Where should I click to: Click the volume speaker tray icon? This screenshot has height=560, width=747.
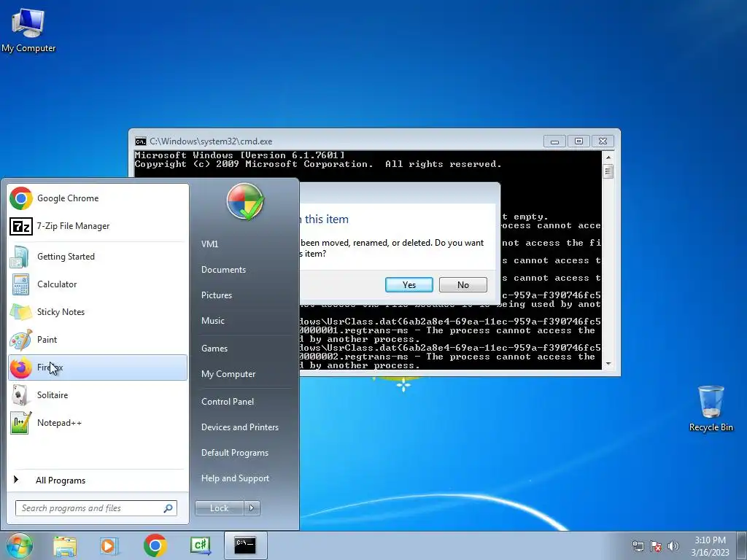(x=673, y=546)
